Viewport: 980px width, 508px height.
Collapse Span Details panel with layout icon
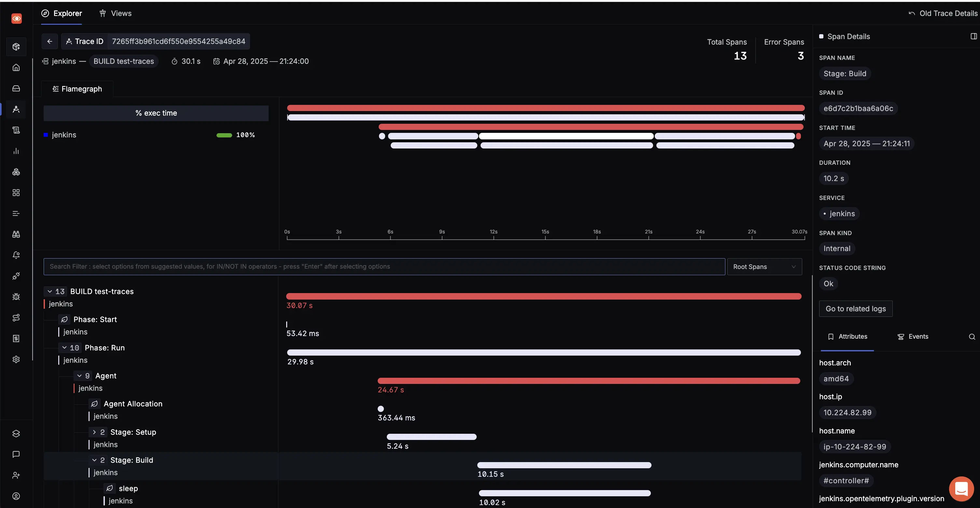[973, 36]
